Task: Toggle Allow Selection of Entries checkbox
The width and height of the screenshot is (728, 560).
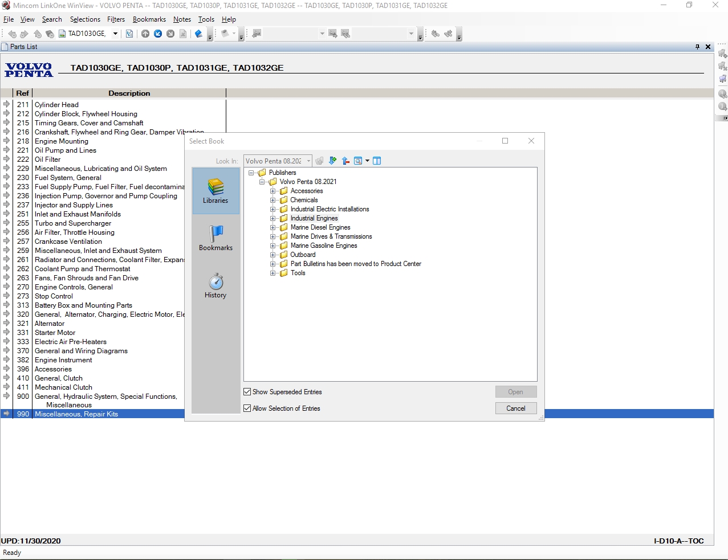Action: pyautogui.click(x=247, y=408)
